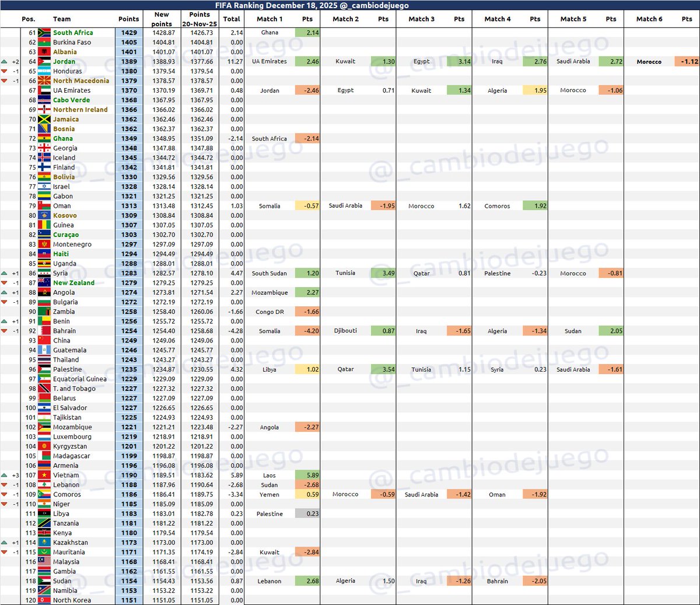Click the Jordan flag icon
Viewport: 700px width, 605px height.
44,61
